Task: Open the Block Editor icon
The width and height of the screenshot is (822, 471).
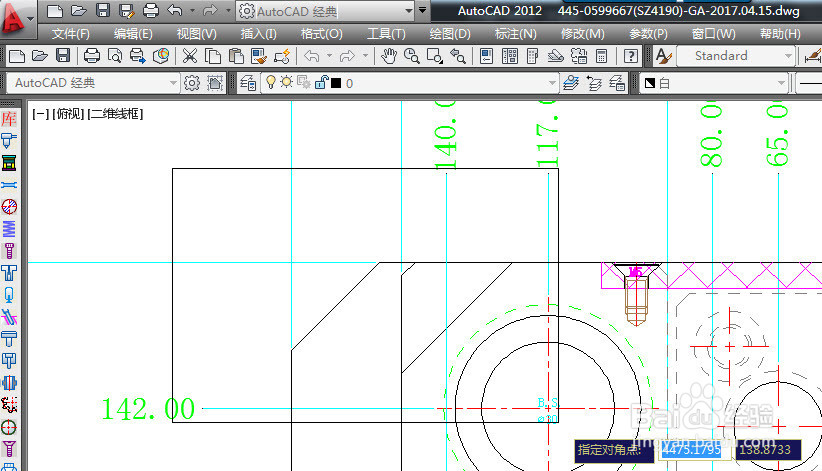Action: pos(282,56)
